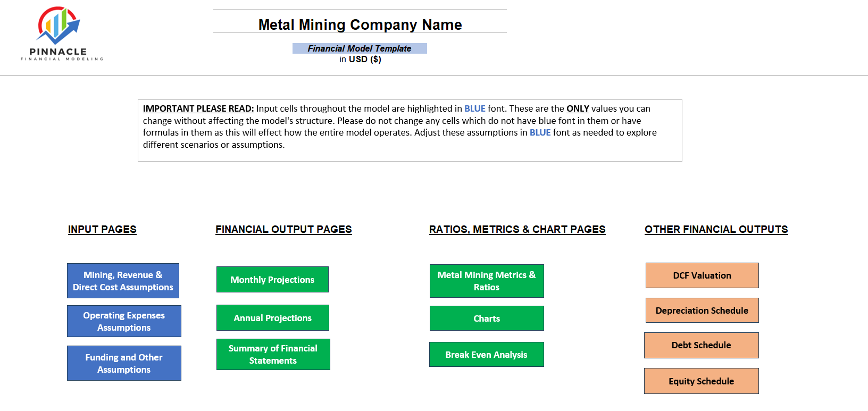This screenshot has height=411, width=868.
Task: Open the Operating Expenses Assumptions page
Action: (124, 321)
